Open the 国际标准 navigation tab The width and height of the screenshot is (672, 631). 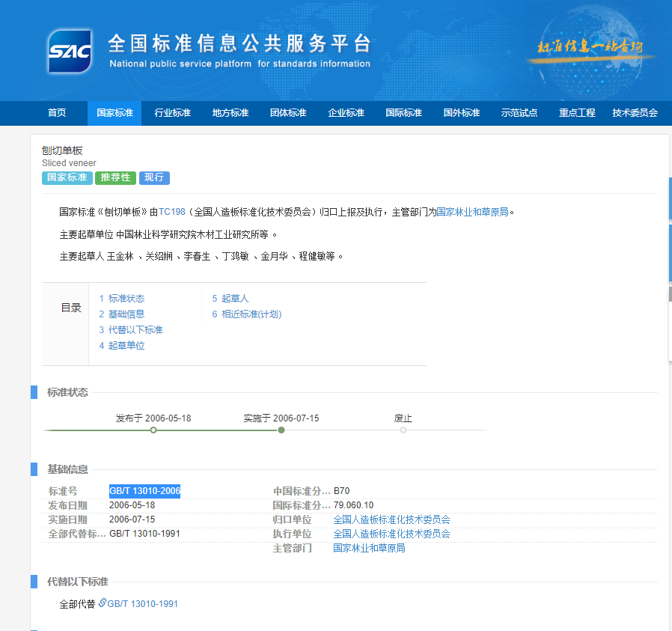pyautogui.click(x=403, y=113)
